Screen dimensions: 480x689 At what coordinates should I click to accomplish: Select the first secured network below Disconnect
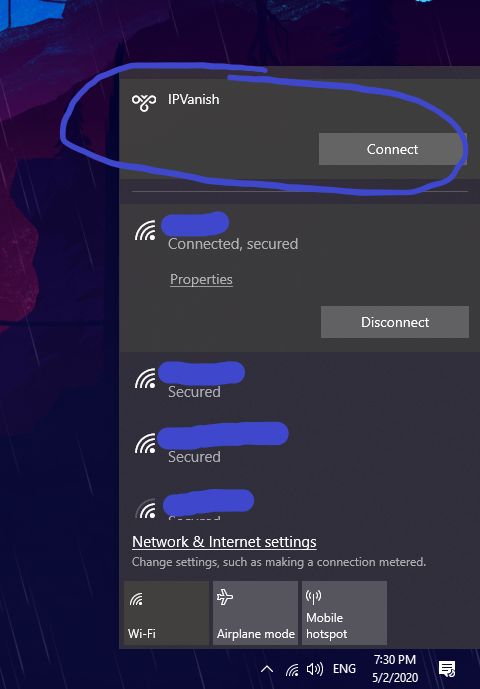(x=299, y=380)
